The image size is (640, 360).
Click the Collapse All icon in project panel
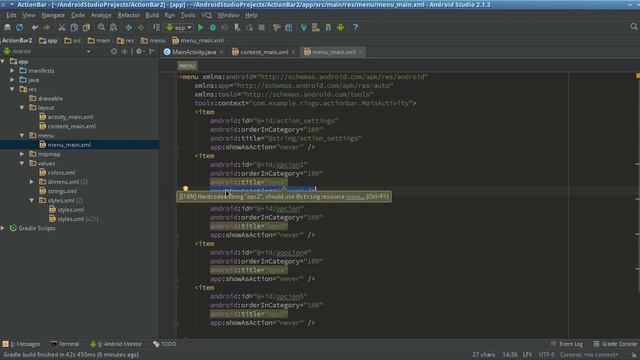click(x=124, y=51)
